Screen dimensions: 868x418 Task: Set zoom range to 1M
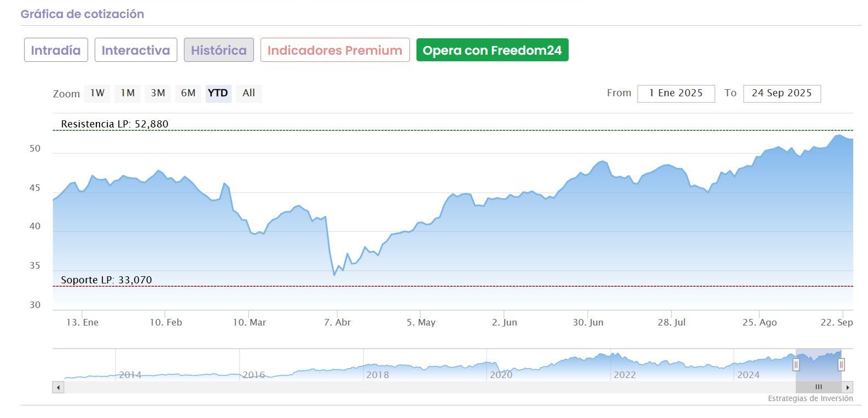click(128, 93)
